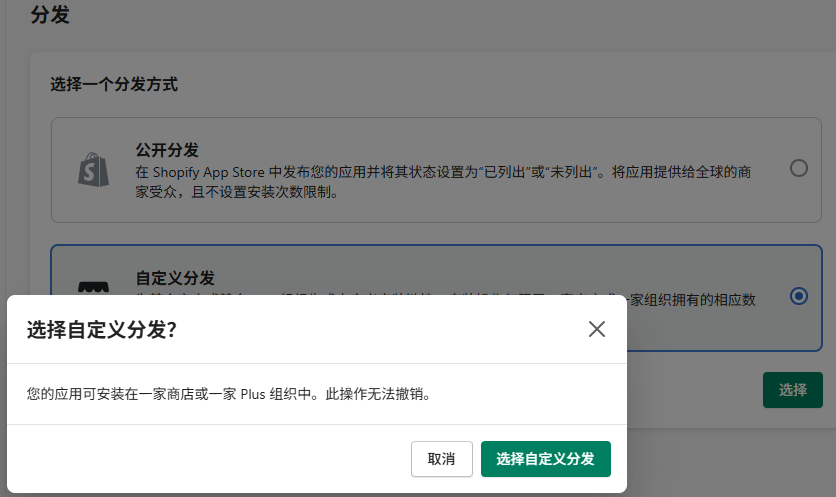This screenshot has height=497, width=836.
Task: Click empty space in the dialog footer
Action: [x=200, y=459]
